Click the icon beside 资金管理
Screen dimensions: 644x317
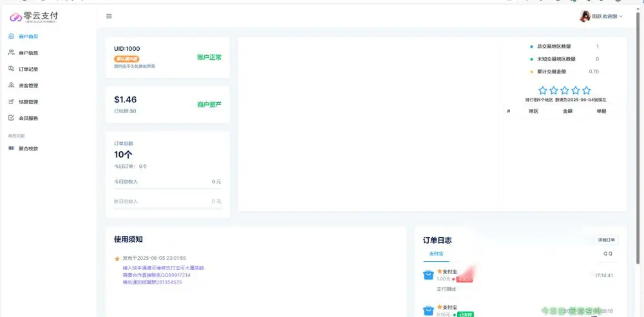pyautogui.click(x=12, y=86)
